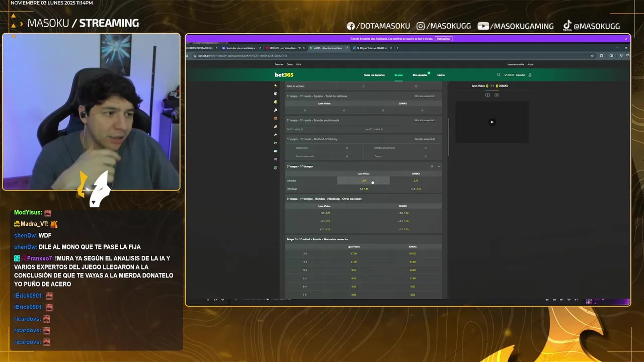
Task: Play the match stream video
Action: 492,122
